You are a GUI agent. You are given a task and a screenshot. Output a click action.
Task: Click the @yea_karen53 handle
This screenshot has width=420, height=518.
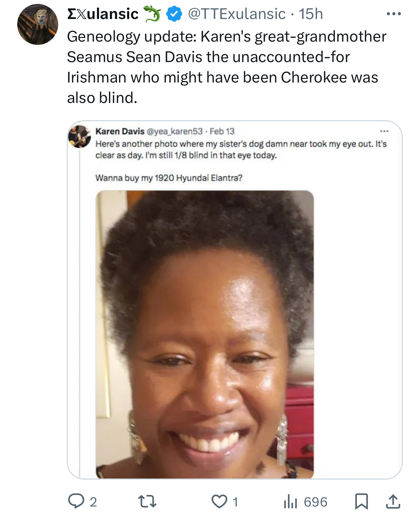tap(174, 131)
